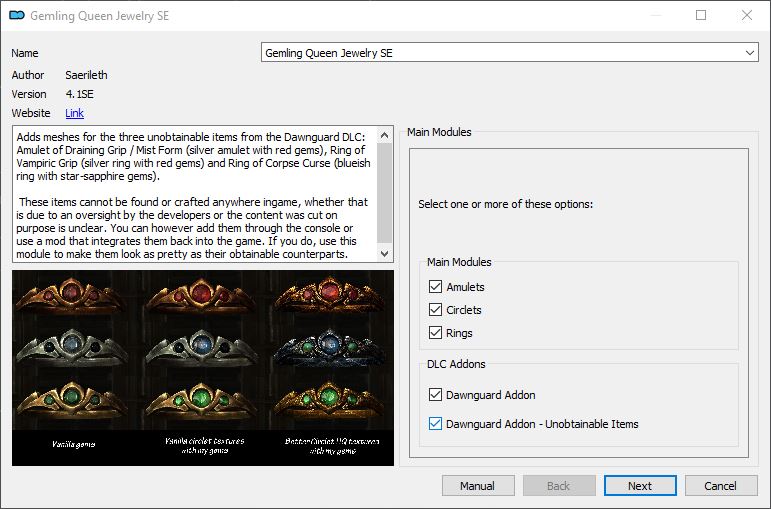Toggle the Rings checkbox
Viewport: 771px width, 509px height.
click(435, 333)
